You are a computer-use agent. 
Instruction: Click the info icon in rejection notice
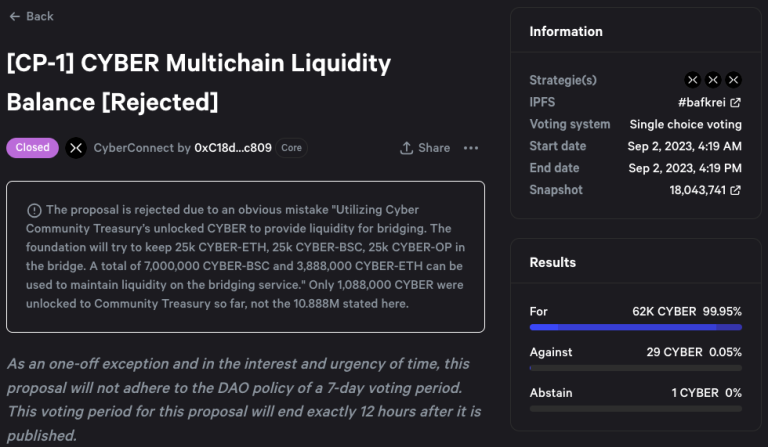coord(34,211)
